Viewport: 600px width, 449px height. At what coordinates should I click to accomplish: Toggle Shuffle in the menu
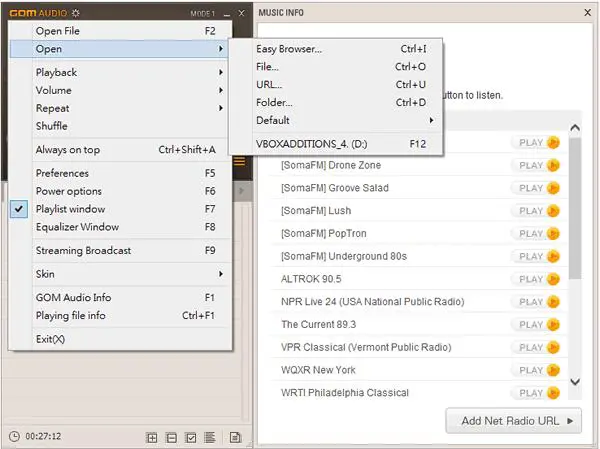121,126
